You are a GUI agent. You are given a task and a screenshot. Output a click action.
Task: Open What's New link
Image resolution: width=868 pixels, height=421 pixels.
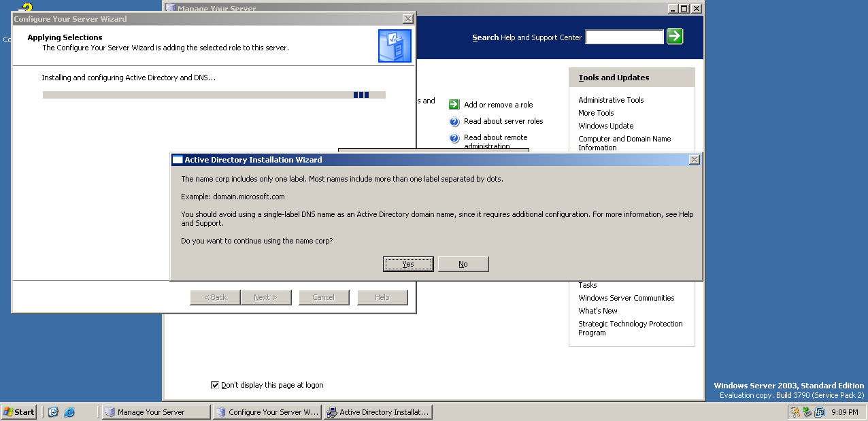coord(598,311)
